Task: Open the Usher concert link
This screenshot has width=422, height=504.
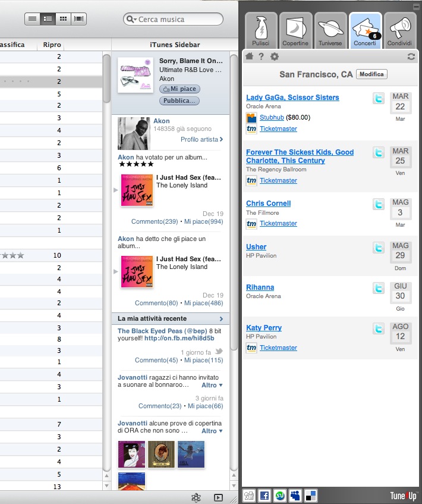Action: 256,247
